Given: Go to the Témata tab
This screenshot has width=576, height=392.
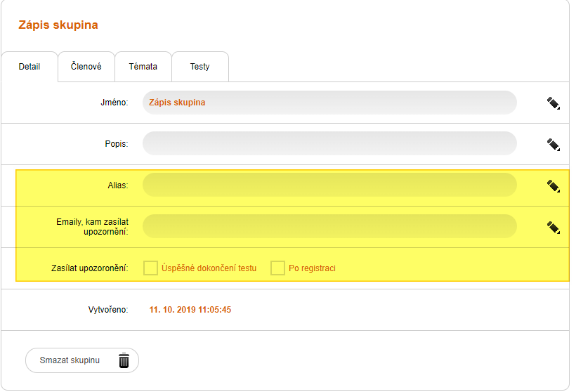Looking at the screenshot, I should (x=143, y=67).
